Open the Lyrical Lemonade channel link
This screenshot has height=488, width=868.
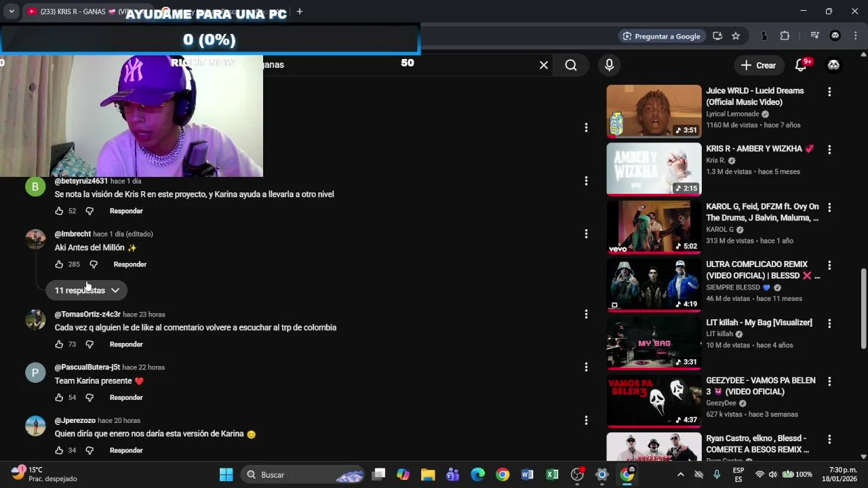pyautogui.click(x=732, y=114)
